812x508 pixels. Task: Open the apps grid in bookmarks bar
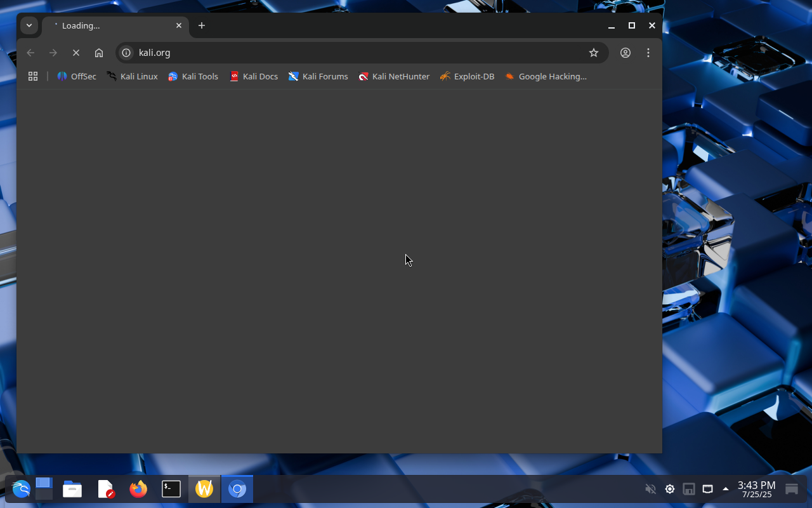[x=33, y=76]
